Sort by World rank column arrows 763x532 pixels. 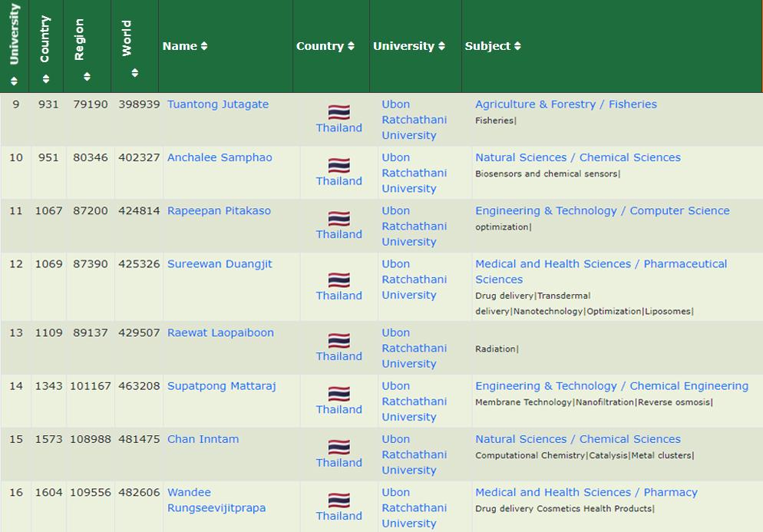135,72
